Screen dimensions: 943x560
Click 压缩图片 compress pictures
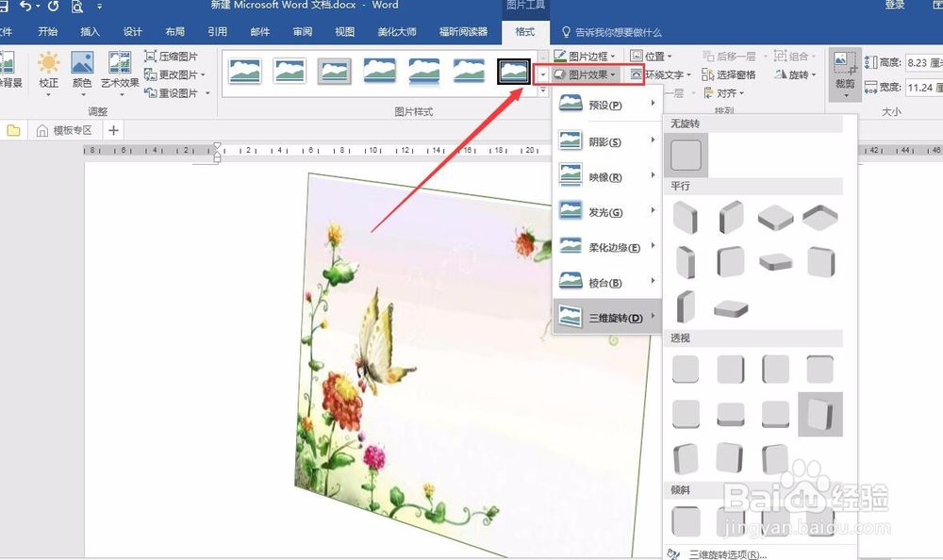click(x=172, y=57)
